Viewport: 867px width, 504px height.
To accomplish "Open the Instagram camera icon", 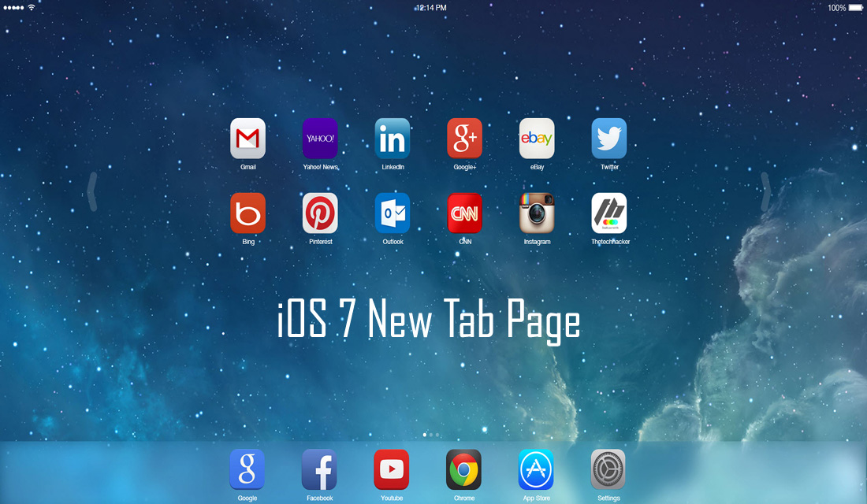I will (x=537, y=213).
